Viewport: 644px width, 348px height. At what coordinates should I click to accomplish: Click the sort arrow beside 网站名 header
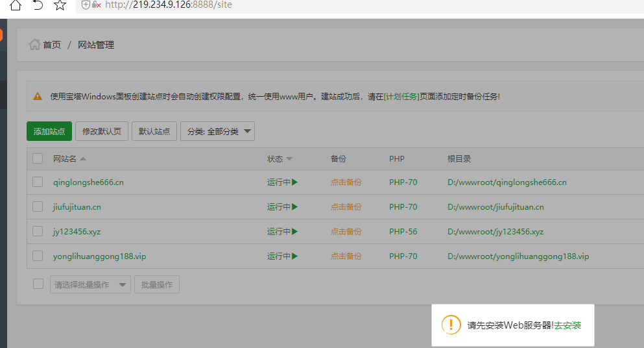[x=83, y=159]
